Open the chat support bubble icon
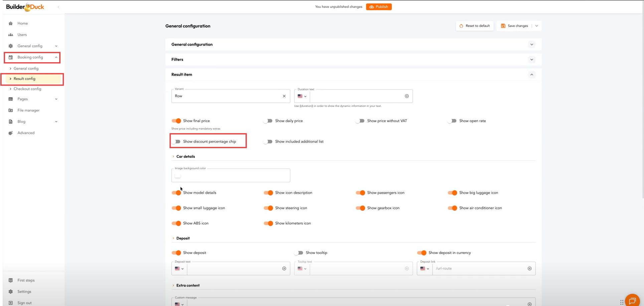 (x=632, y=301)
